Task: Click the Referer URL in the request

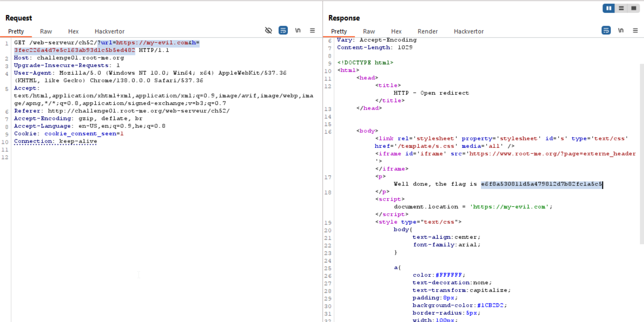Action: pos(138,111)
